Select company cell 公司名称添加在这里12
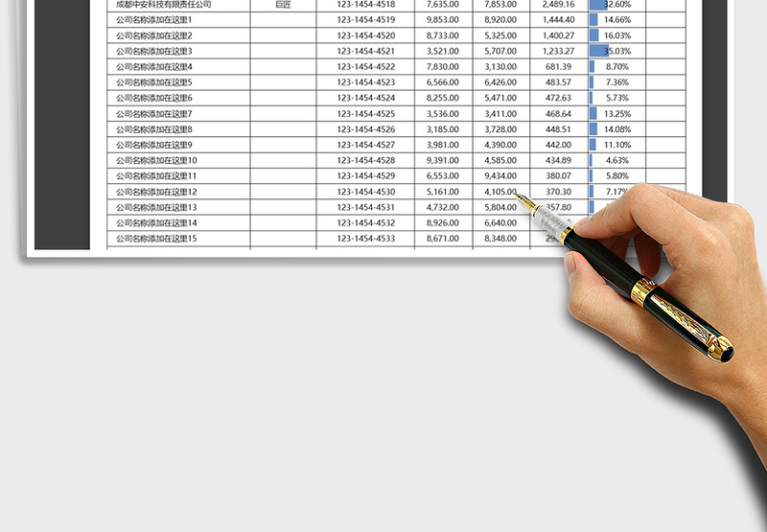The width and height of the screenshot is (767, 532). pos(178,192)
